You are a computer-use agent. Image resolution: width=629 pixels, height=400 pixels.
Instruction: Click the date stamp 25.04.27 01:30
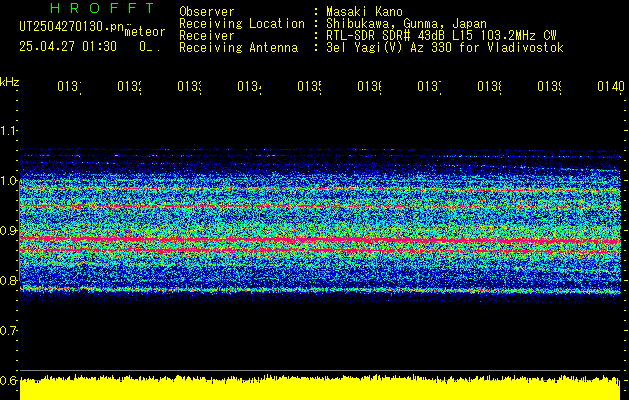68,47
